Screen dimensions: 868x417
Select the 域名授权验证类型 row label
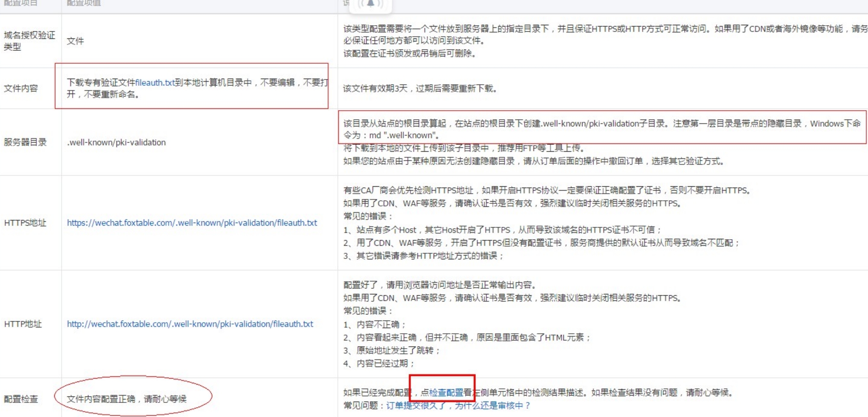(x=29, y=41)
